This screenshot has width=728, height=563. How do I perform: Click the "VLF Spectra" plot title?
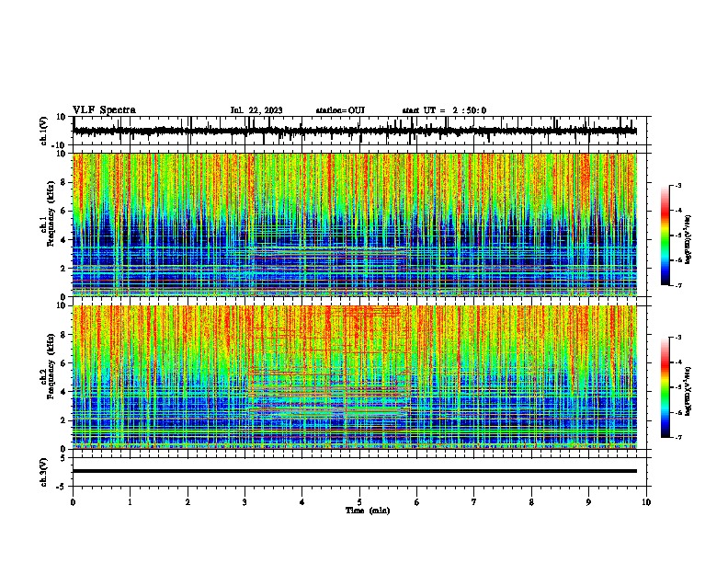click(x=104, y=110)
